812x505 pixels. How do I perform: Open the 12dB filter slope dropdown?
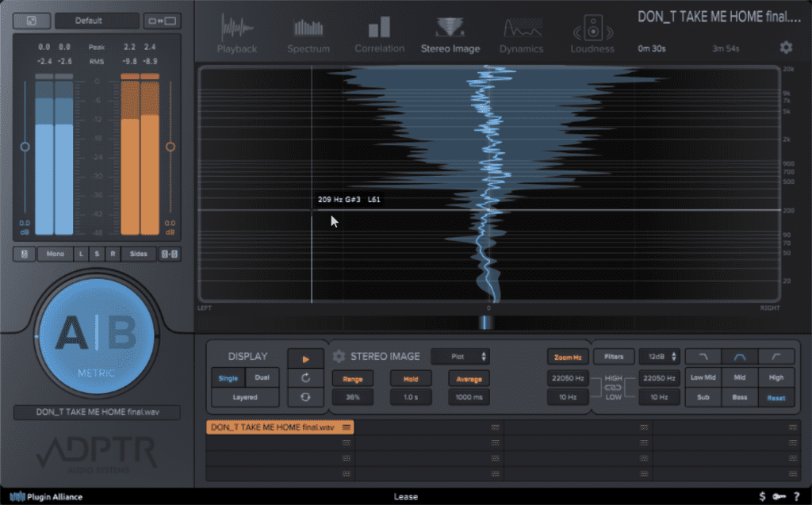[x=659, y=356]
